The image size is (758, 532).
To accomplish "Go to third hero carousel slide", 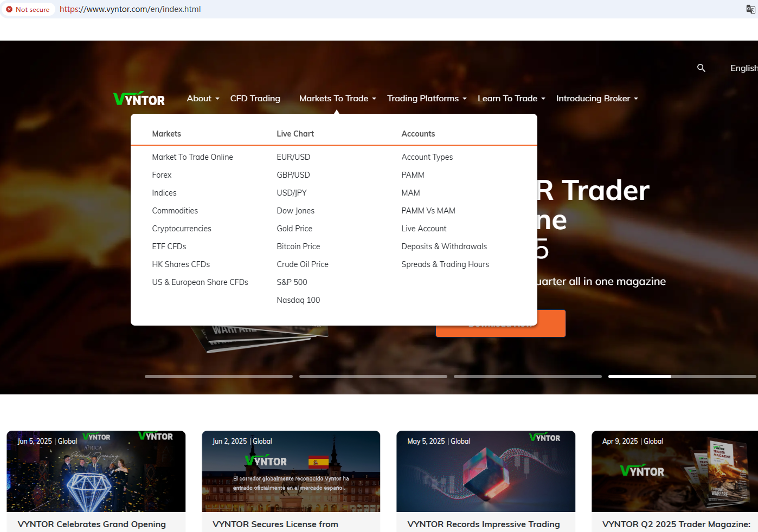I will 528,377.
